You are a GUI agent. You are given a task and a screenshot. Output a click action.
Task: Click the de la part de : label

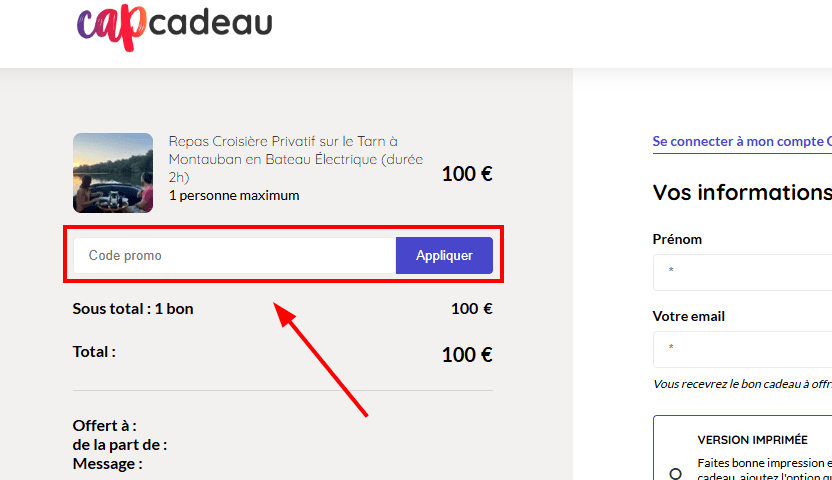(x=120, y=445)
